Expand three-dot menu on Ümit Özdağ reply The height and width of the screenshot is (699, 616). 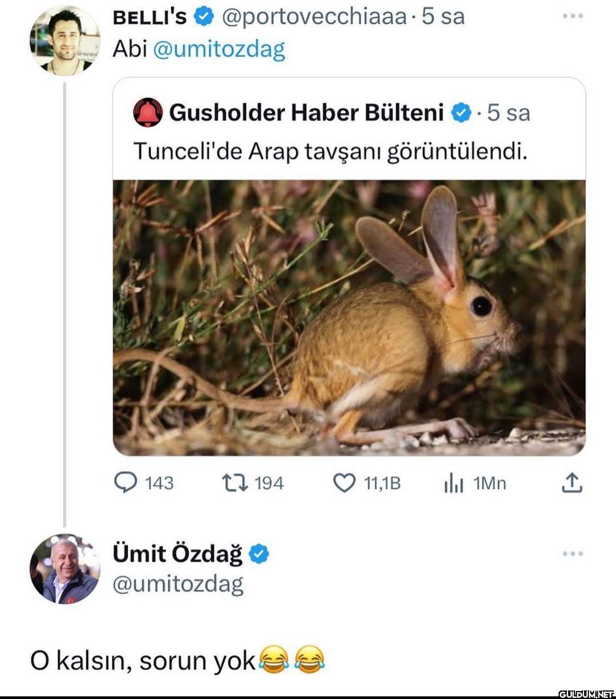[572, 554]
